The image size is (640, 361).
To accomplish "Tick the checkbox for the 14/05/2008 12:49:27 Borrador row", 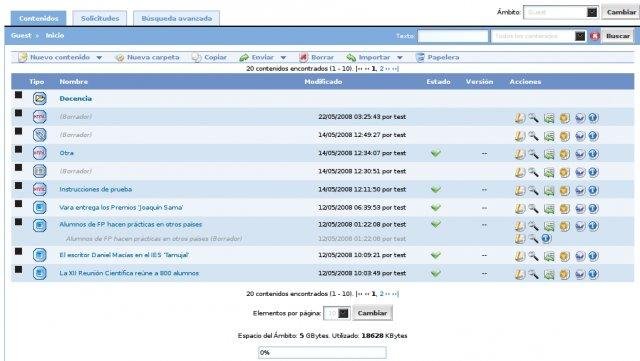I will [x=18, y=131].
